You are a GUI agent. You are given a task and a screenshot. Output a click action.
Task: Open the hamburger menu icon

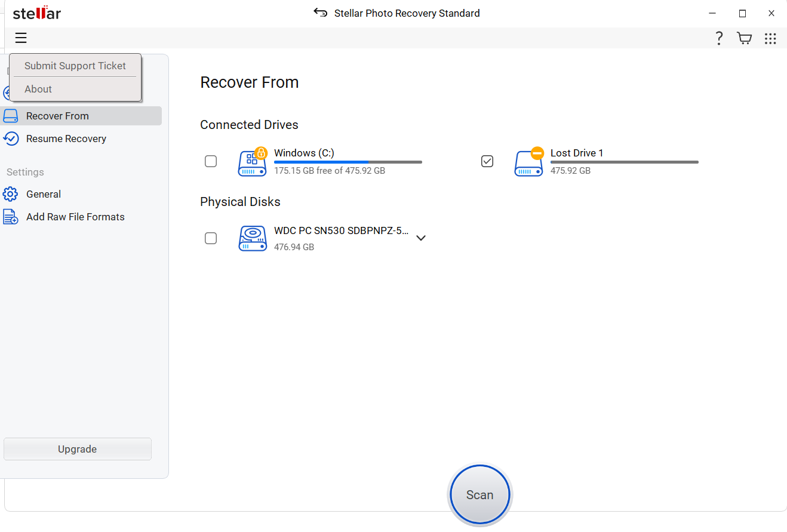coord(21,38)
